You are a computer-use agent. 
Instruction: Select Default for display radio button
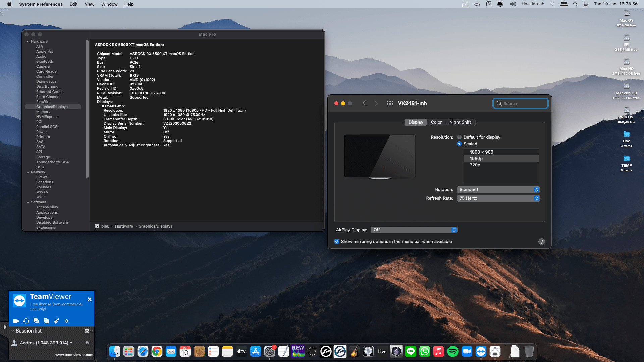tap(459, 137)
